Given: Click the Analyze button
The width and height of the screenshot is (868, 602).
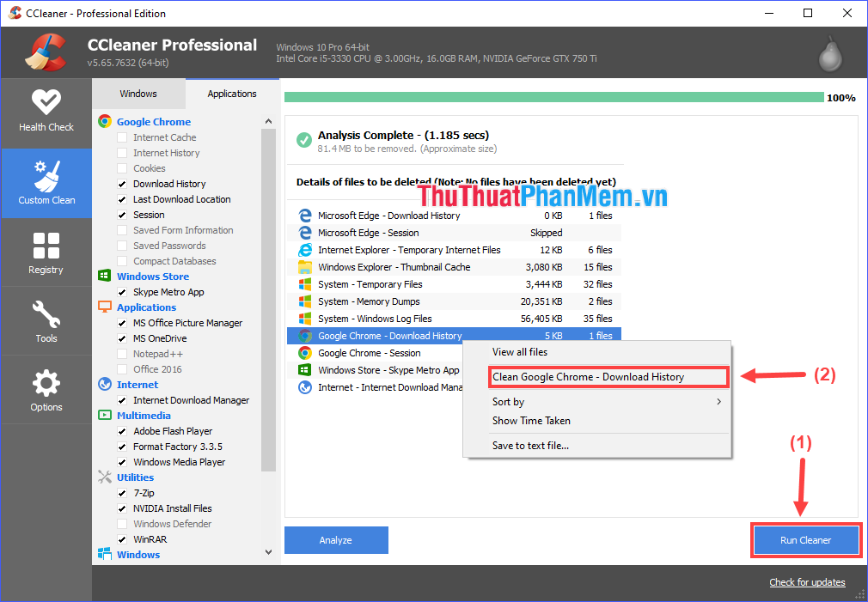Looking at the screenshot, I should [336, 540].
